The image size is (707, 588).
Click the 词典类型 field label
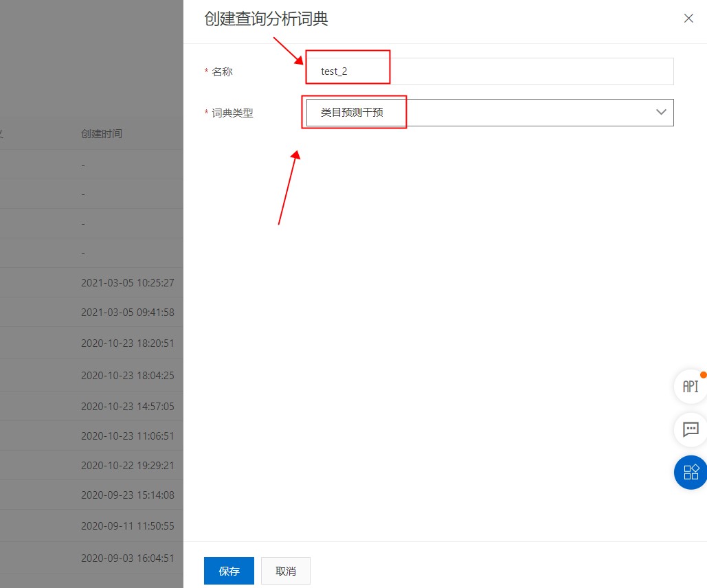pos(232,113)
